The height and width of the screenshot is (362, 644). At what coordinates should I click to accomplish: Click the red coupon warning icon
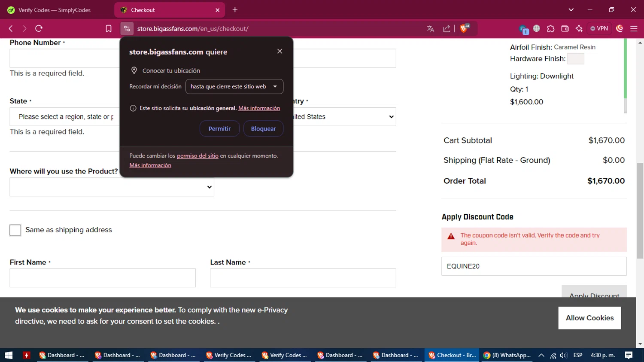coord(451,236)
